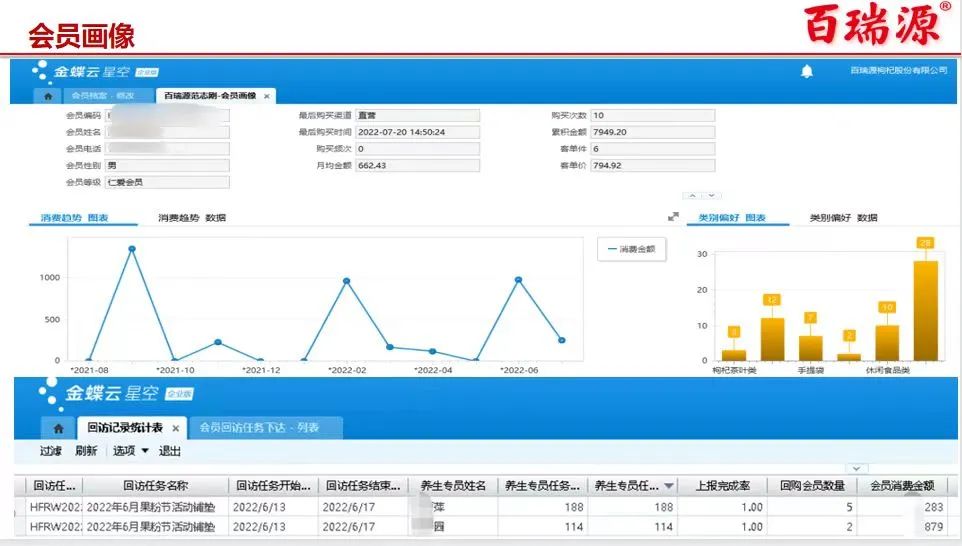Click the 2022-02 data point on line chart
This screenshot has width=962, height=546.
[347, 281]
